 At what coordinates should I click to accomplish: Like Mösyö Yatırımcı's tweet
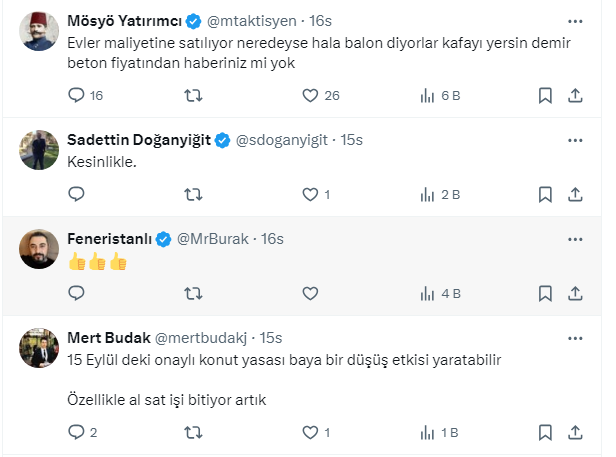tap(310, 95)
